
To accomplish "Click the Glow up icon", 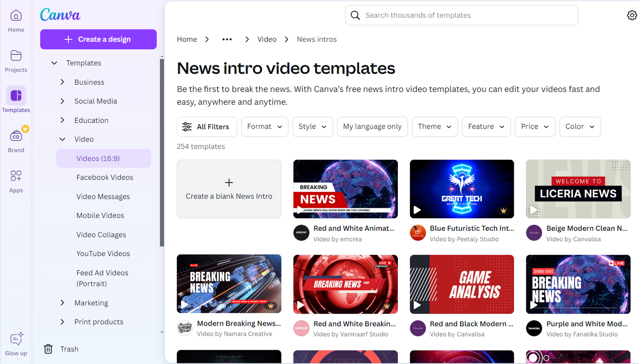I will pos(15,339).
